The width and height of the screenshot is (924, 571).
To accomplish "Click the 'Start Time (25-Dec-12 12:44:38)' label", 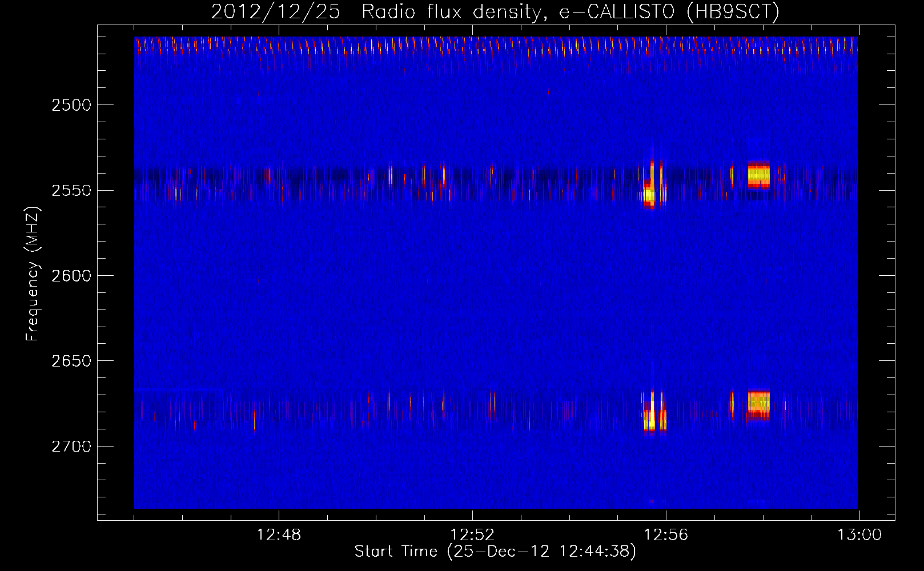I will coord(495,552).
